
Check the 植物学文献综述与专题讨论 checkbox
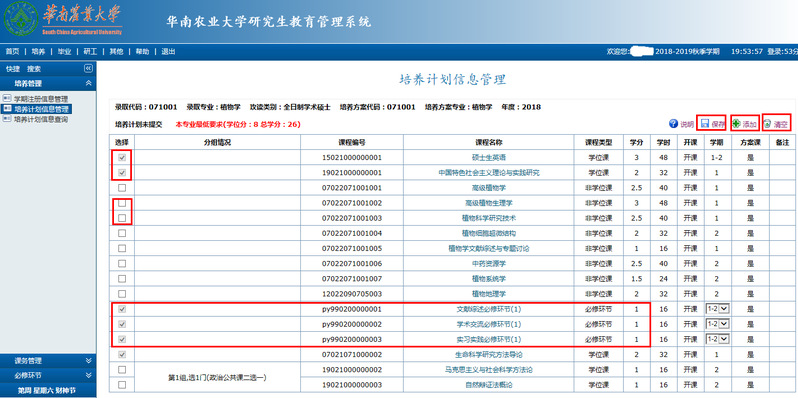click(x=122, y=248)
